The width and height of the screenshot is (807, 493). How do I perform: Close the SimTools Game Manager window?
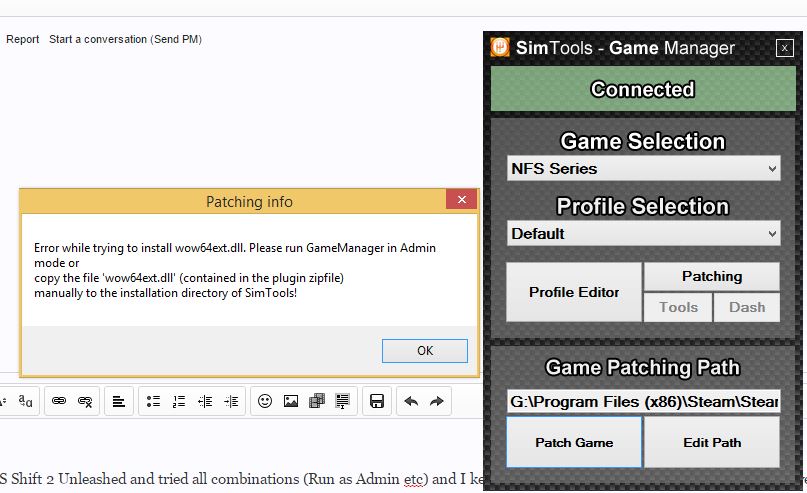(784, 48)
